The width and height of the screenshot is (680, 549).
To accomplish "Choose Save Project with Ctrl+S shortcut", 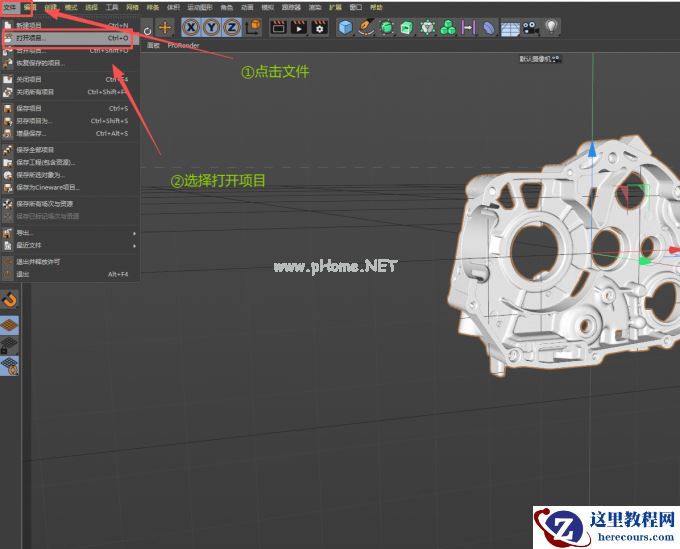I will click(69, 108).
